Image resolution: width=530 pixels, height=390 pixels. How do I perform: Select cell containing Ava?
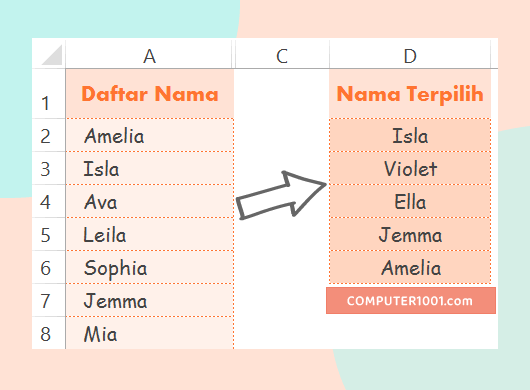[x=150, y=201]
